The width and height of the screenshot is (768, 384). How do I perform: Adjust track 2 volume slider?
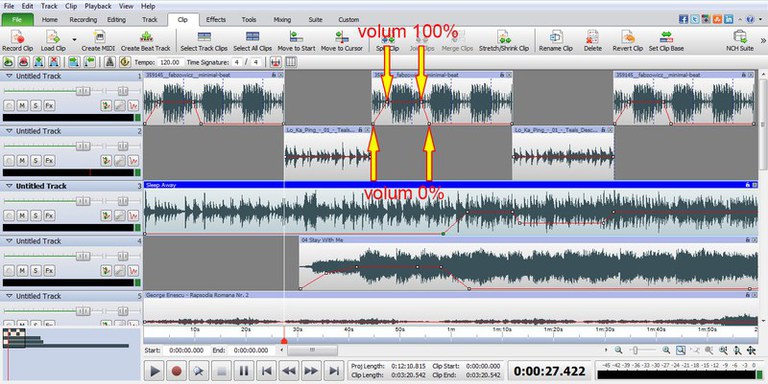pos(83,146)
